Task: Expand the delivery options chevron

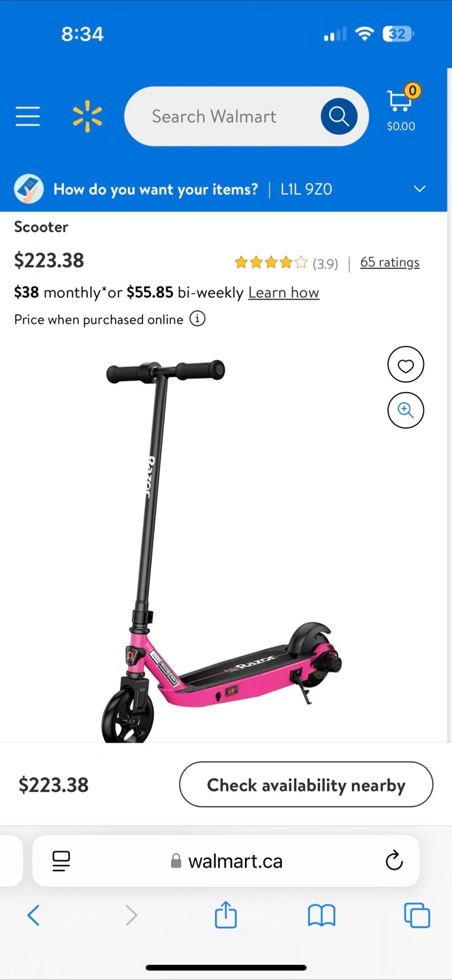Action: click(x=420, y=189)
